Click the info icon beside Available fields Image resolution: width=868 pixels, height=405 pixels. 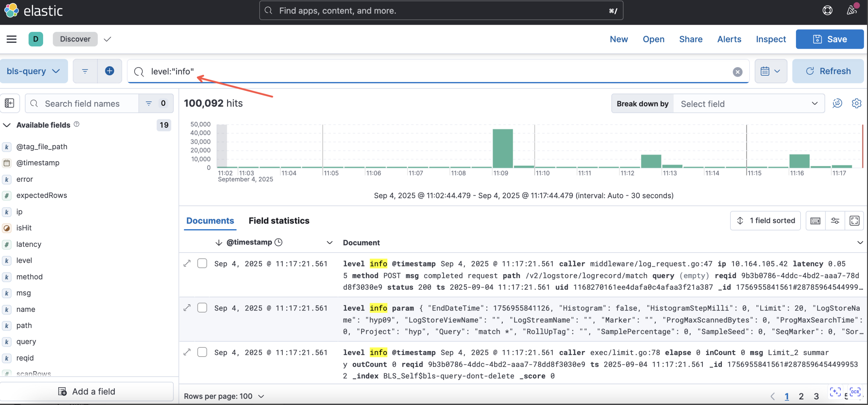tap(76, 124)
